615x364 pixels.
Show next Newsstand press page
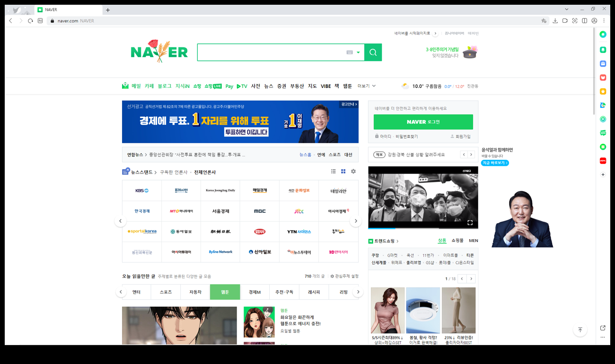click(x=355, y=221)
